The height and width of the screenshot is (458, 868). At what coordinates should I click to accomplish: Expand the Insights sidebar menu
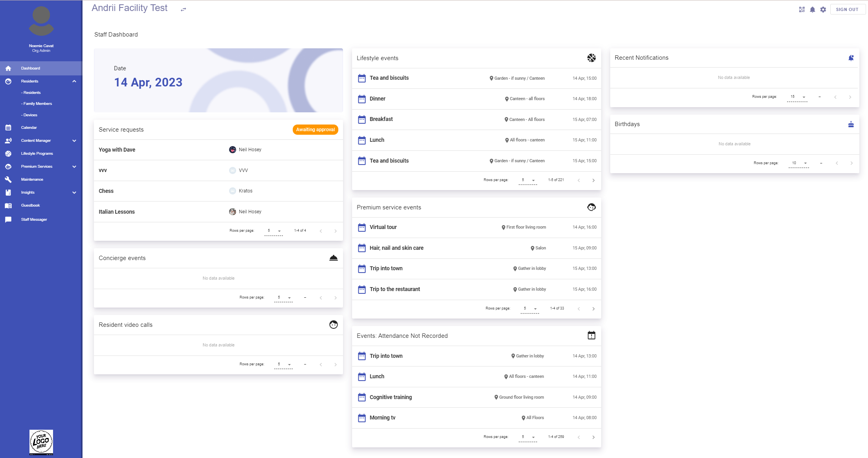tap(74, 192)
